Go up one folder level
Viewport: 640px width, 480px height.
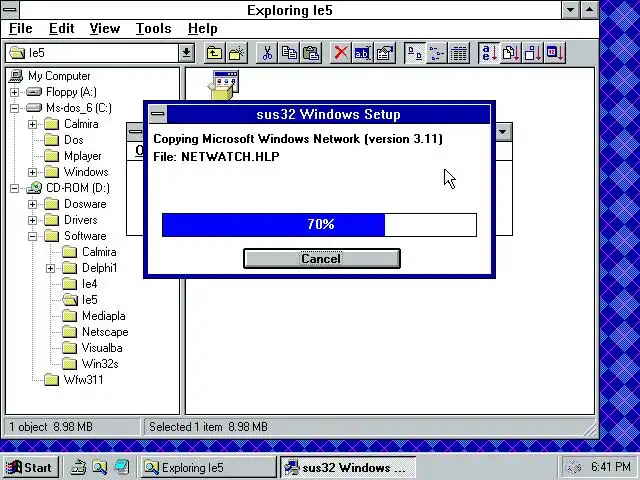pyautogui.click(x=214, y=53)
